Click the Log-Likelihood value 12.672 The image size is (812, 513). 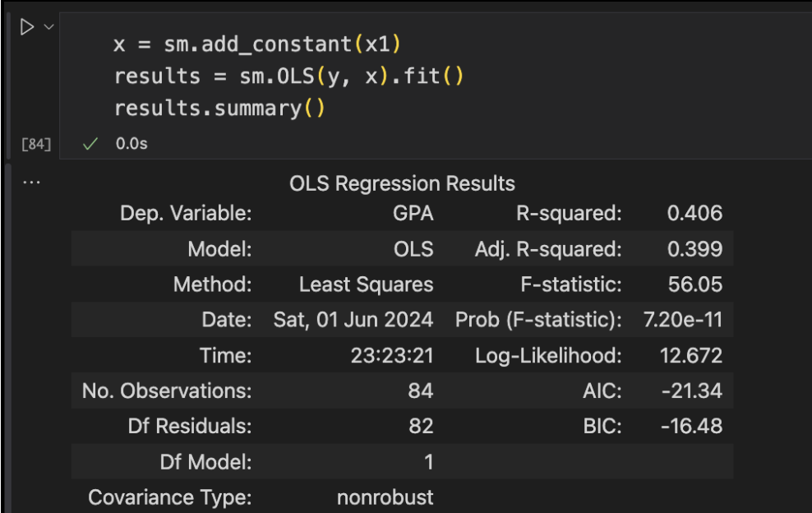[x=691, y=355]
